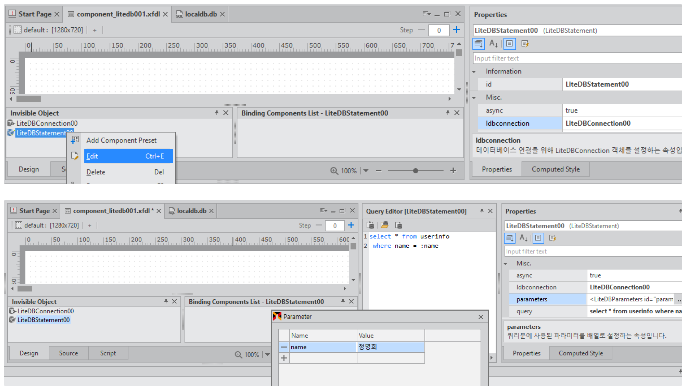The width and height of the screenshot is (686, 390).
Task: Add a row with plus in Parameter dialog
Action: click(x=284, y=358)
